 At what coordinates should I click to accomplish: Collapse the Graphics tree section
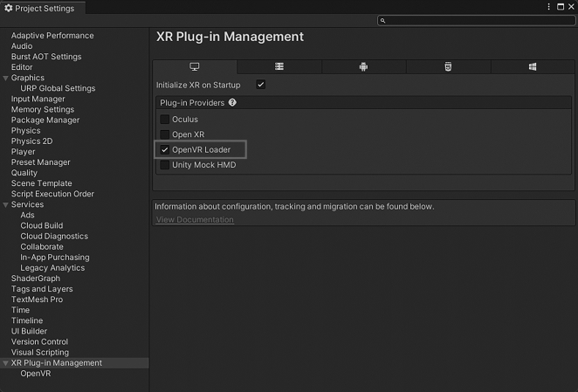(x=5, y=79)
